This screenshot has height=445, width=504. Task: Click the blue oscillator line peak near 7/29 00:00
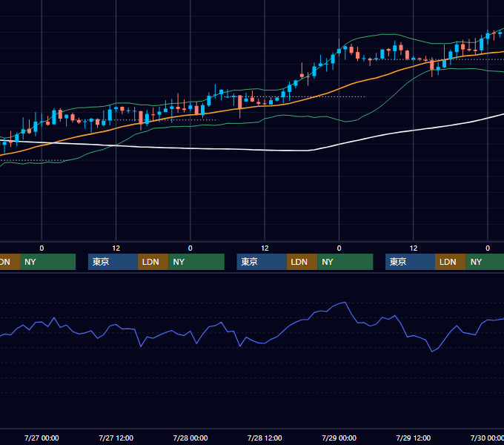point(345,303)
